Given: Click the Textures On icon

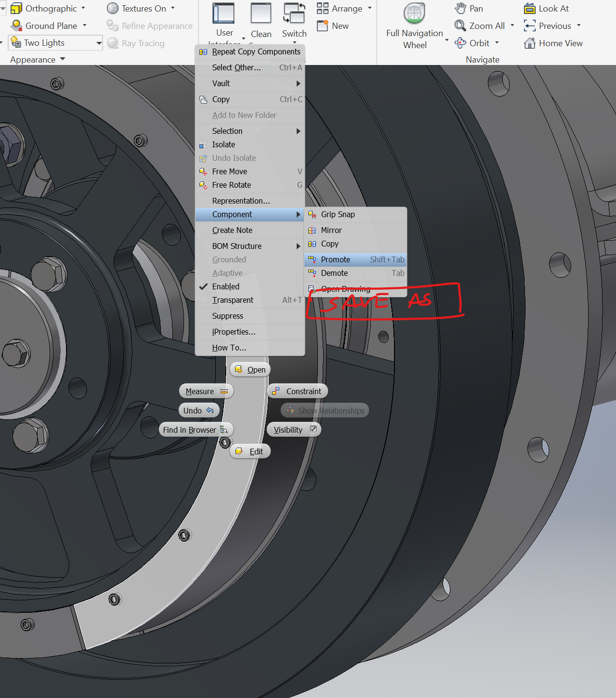Looking at the screenshot, I should click(113, 8).
